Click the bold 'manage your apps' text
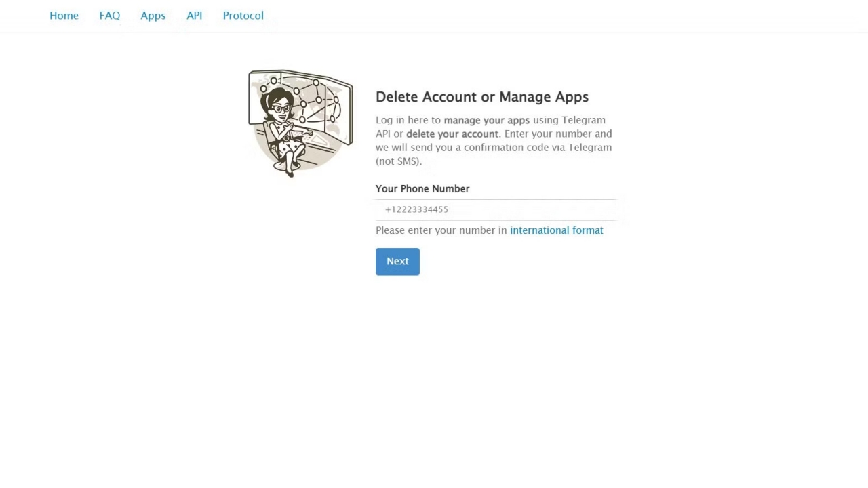Image resolution: width=868 pixels, height=488 pixels. (x=486, y=121)
